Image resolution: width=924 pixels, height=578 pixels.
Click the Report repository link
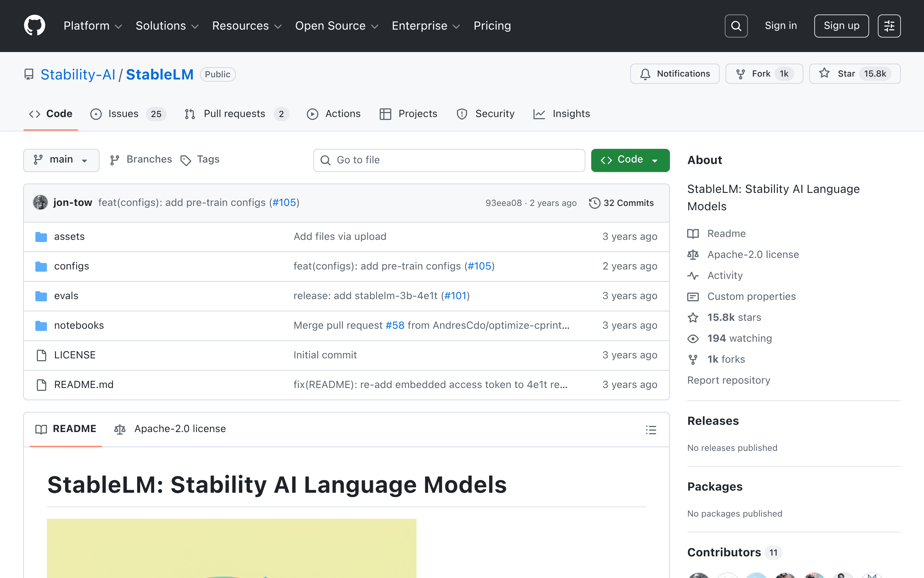pyautogui.click(x=728, y=380)
